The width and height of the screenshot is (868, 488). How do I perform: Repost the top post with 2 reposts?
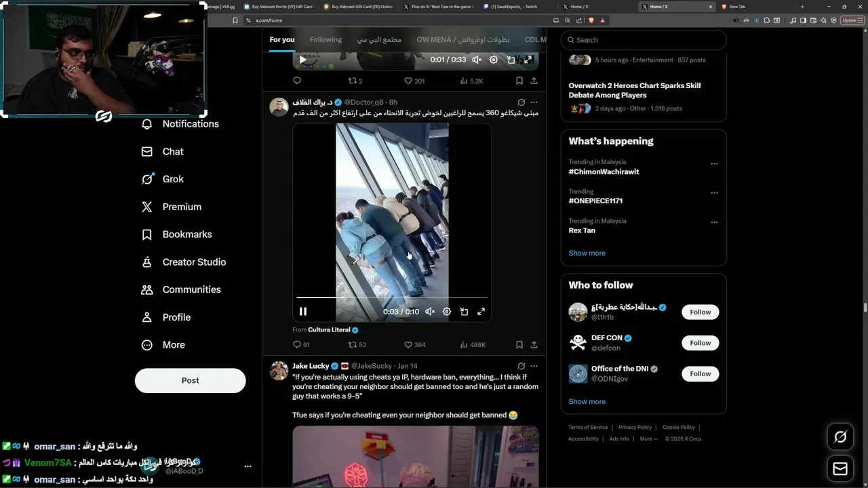coord(355,81)
